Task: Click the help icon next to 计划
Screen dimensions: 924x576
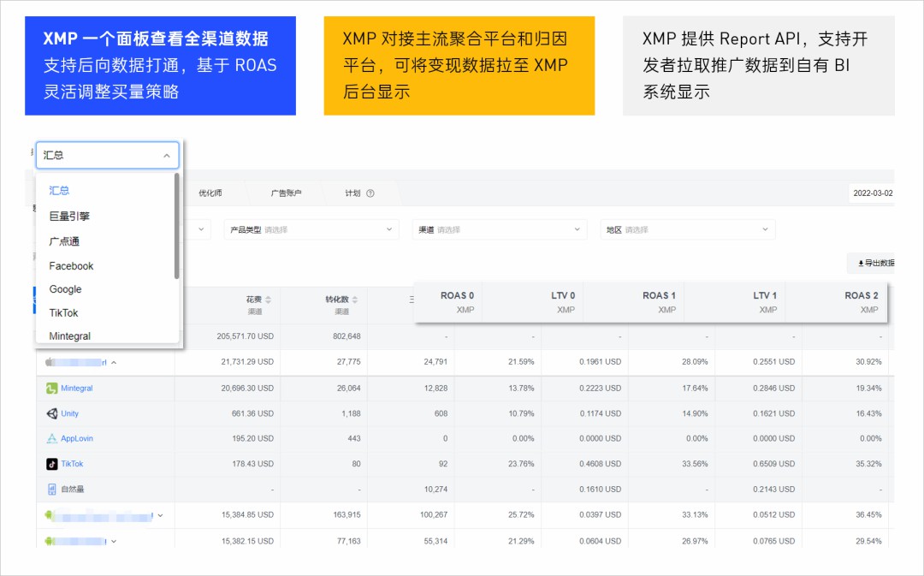Action: (370, 193)
